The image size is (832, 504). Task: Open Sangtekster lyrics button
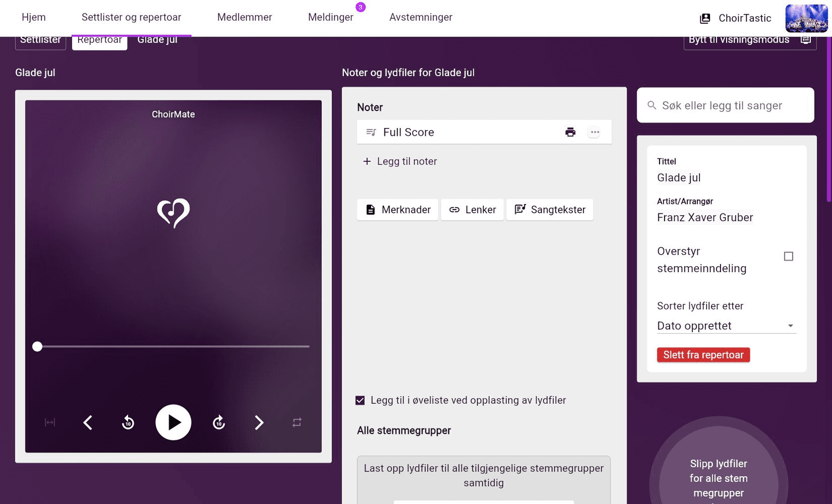550,210
